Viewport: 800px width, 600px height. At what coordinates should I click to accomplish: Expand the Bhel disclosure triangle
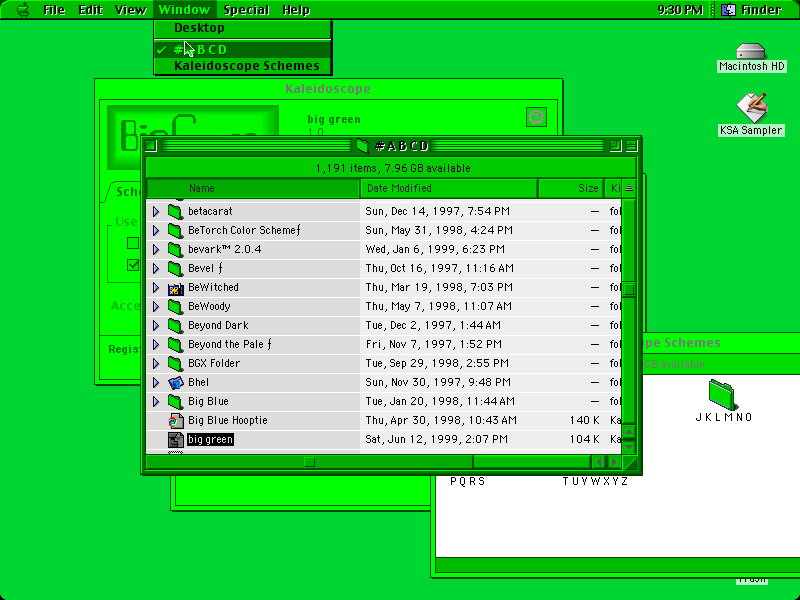point(156,383)
